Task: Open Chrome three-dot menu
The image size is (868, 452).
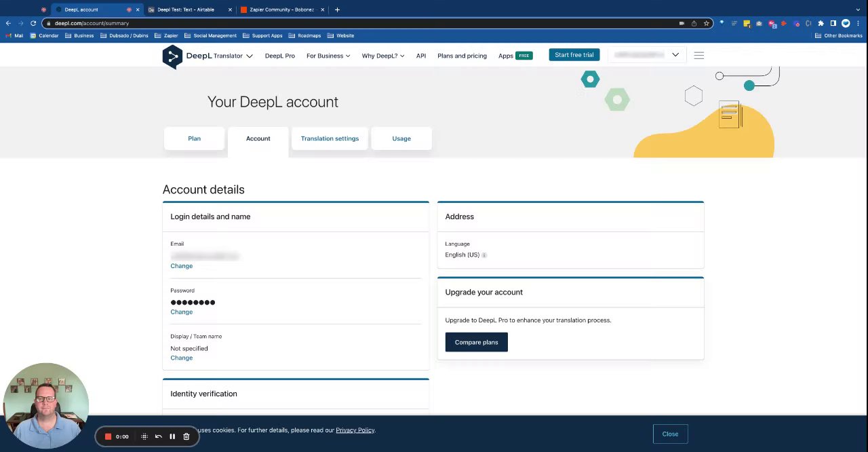Action: point(858,23)
